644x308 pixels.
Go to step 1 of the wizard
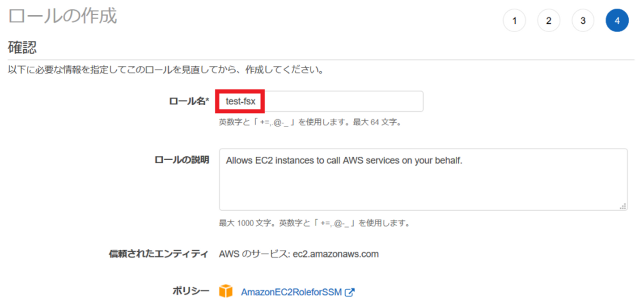tap(514, 21)
